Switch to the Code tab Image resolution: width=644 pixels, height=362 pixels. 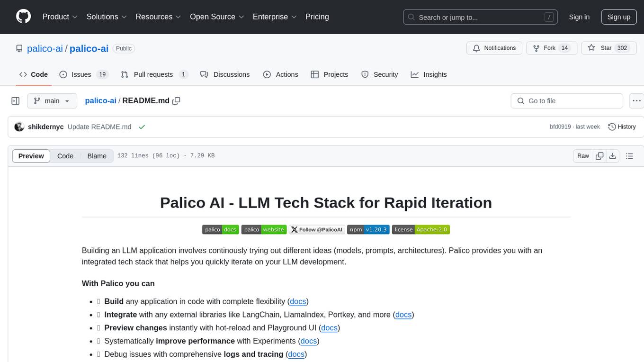point(34,74)
